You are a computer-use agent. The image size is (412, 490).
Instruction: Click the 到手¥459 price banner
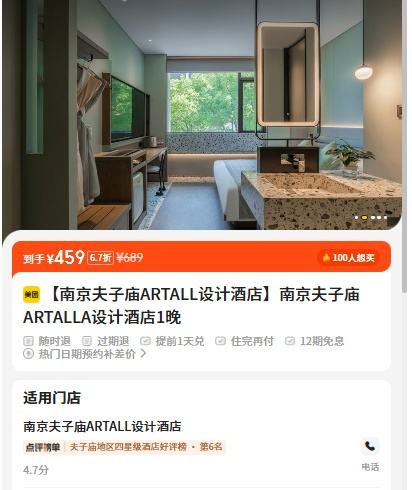click(201, 257)
